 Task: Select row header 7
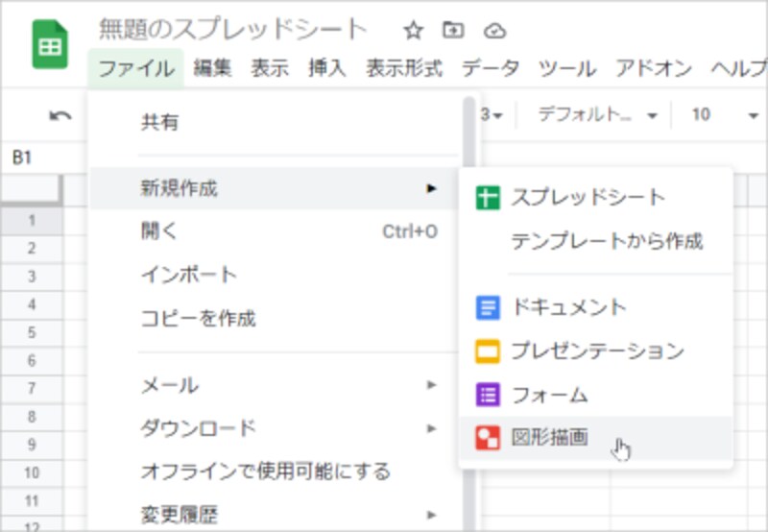coord(32,389)
